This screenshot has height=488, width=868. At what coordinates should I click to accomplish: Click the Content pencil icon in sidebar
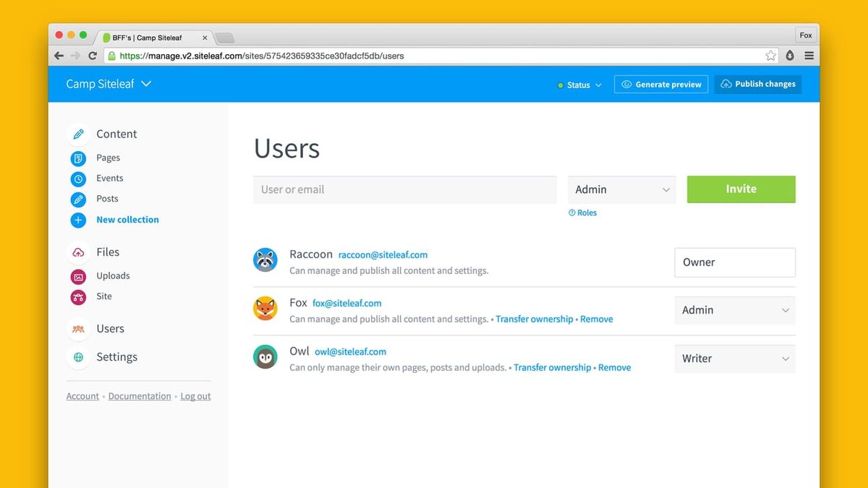[78, 134]
